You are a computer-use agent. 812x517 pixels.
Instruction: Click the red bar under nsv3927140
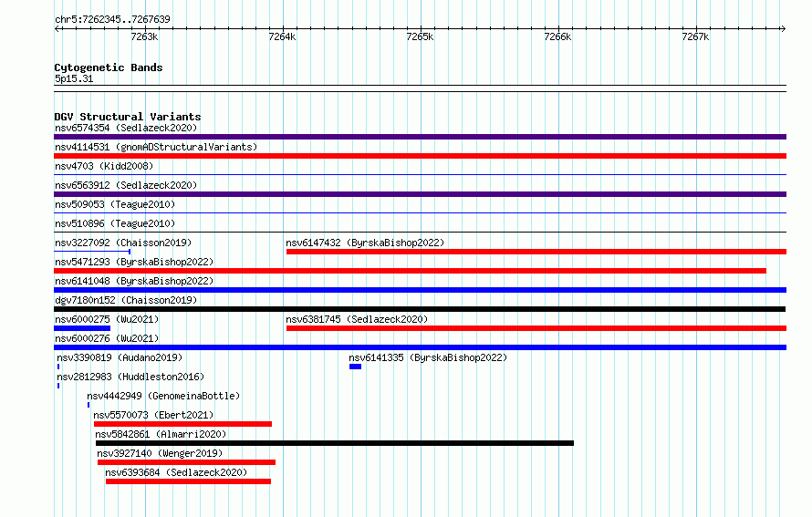click(186, 462)
